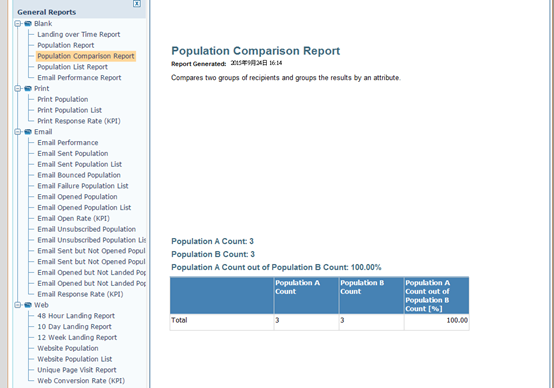Click the Web folder label
554x388 pixels.
click(41, 305)
